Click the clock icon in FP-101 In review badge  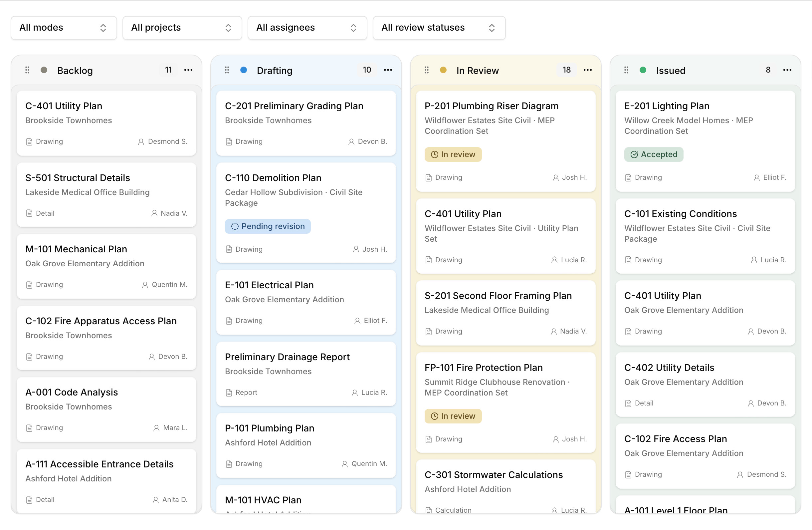pos(434,416)
